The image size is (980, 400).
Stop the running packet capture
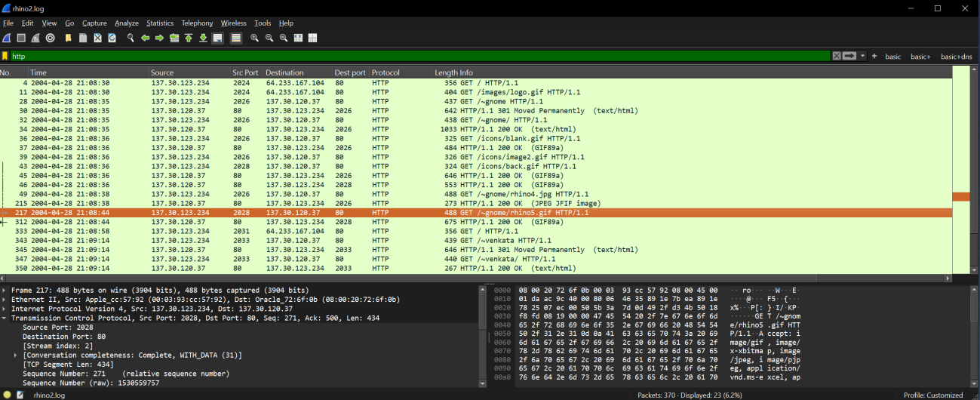[x=21, y=38]
